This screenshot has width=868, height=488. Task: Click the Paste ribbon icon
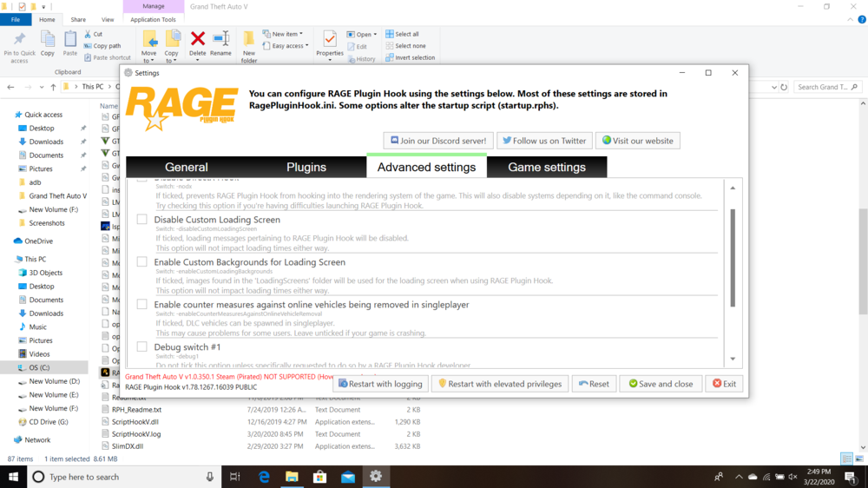tap(69, 43)
